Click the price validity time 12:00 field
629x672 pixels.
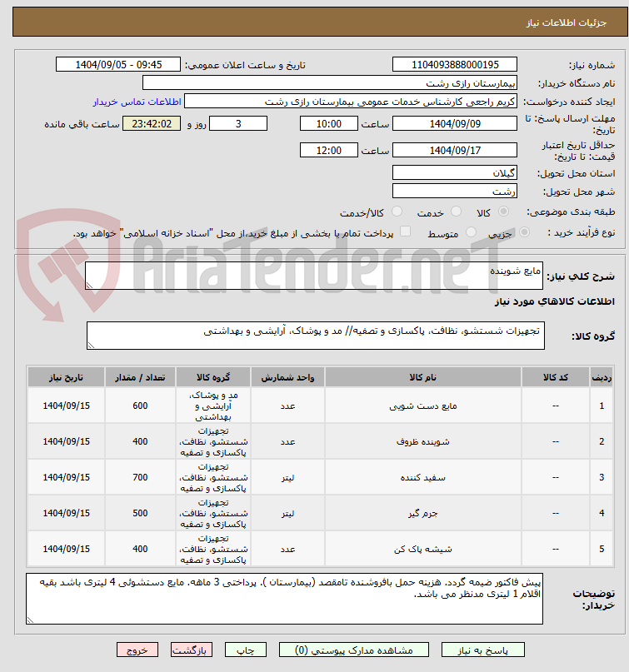pyautogui.click(x=329, y=151)
